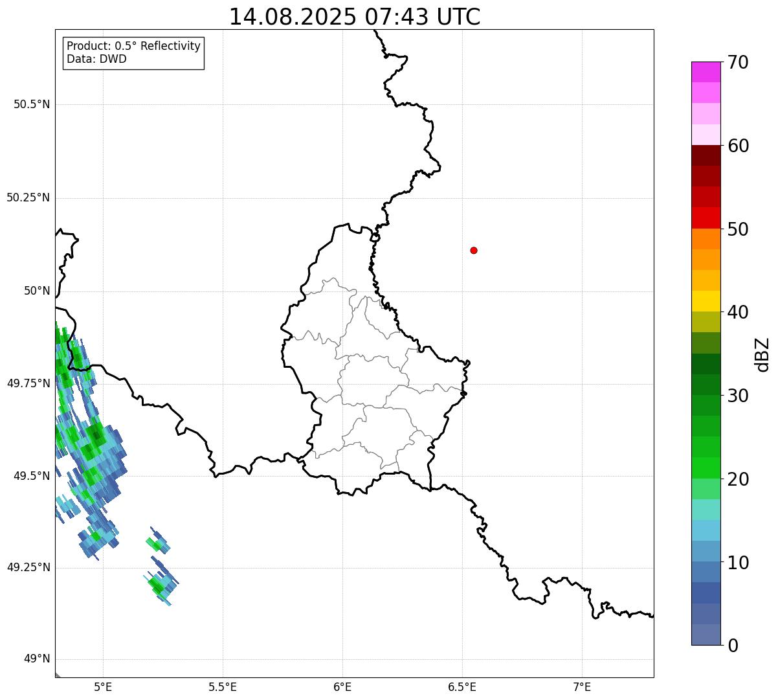Click the yellow colorbar segment above 40
Screen dimensions: 778x700
(x=706, y=301)
